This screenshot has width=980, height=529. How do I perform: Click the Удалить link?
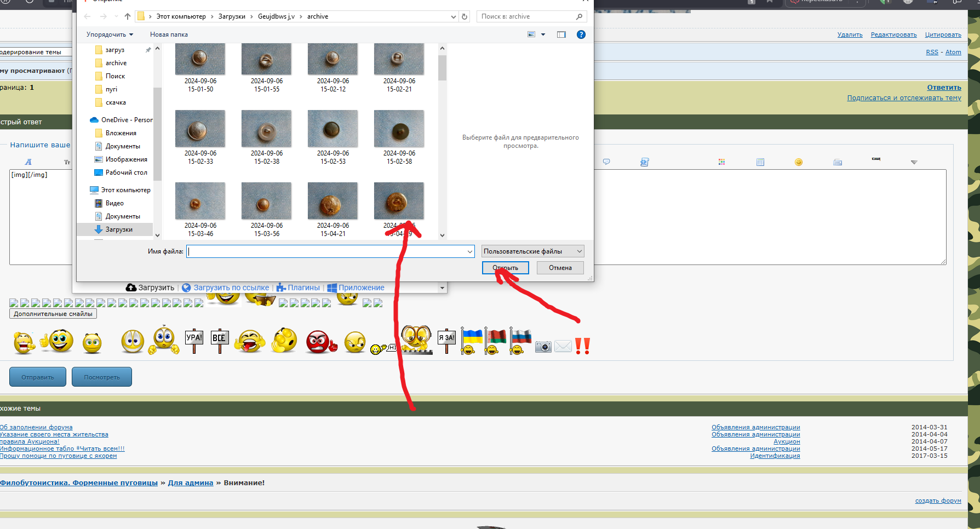(850, 34)
